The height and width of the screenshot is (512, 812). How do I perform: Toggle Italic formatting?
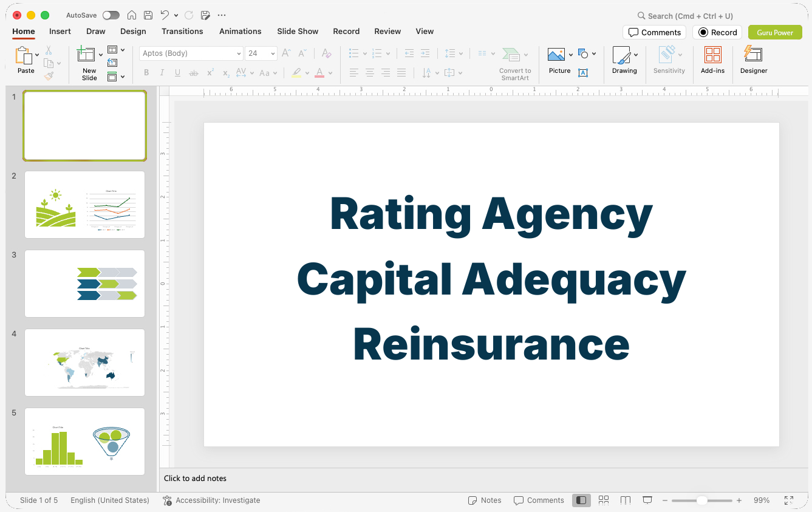tap(162, 73)
